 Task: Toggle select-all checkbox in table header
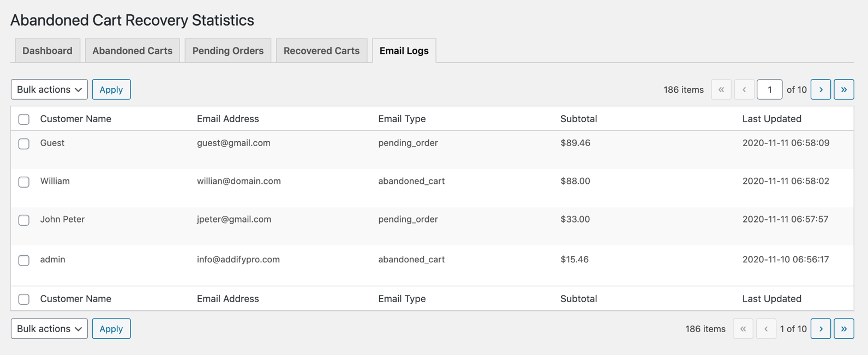coord(24,119)
